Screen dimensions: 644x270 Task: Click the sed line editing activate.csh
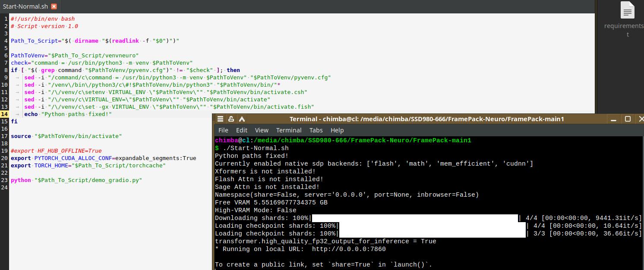[166, 92]
